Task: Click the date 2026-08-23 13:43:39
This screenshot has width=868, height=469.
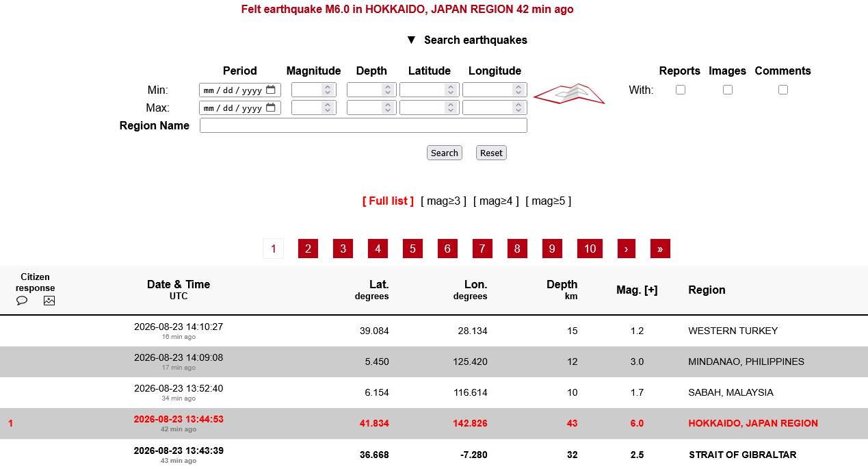Action: 179,451
